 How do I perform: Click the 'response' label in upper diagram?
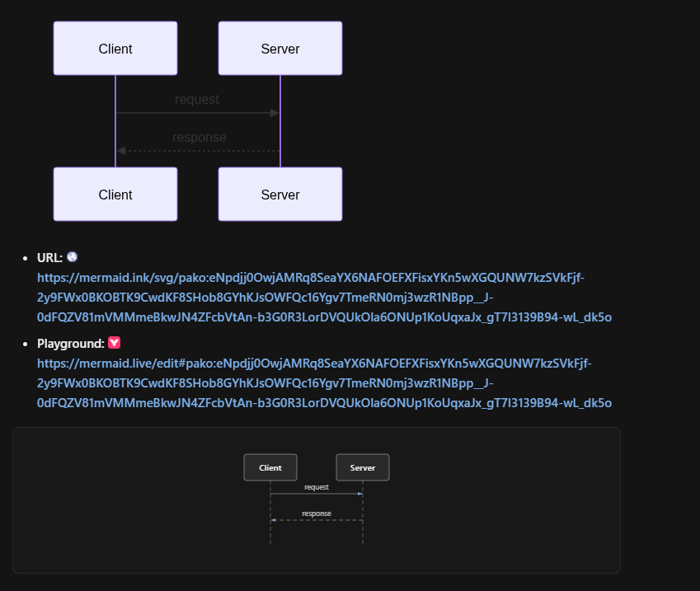coord(199,138)
